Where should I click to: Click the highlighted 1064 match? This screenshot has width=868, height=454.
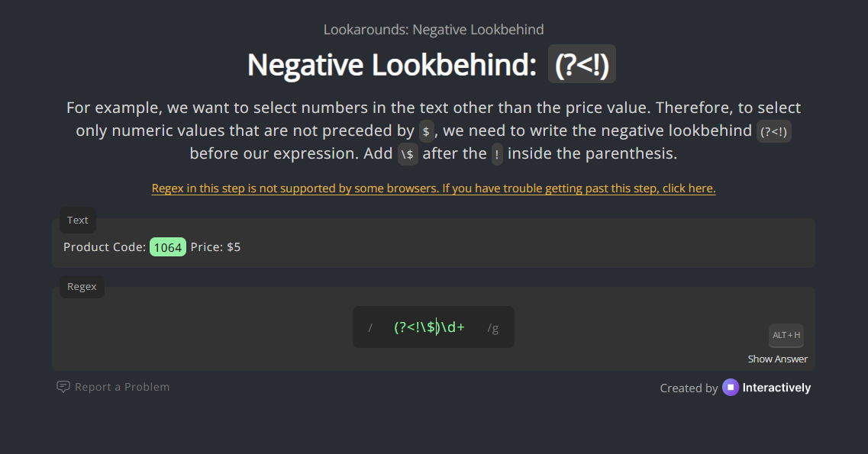tap(168, 247)
